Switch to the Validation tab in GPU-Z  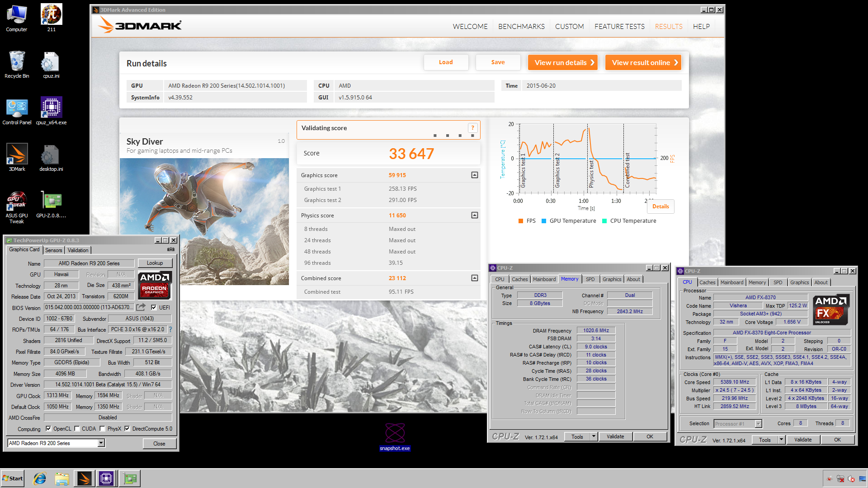(x=78, y=250)
